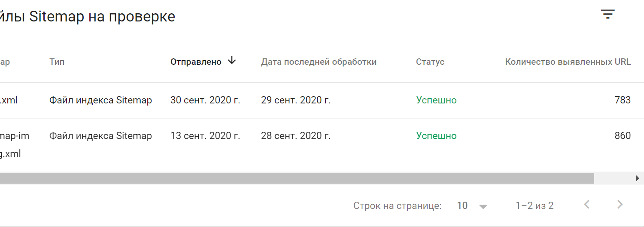Screen dimensions: 644x227
Task: Open rows per page dropdown
Action: pyautogui.click(x=483, y=206)
